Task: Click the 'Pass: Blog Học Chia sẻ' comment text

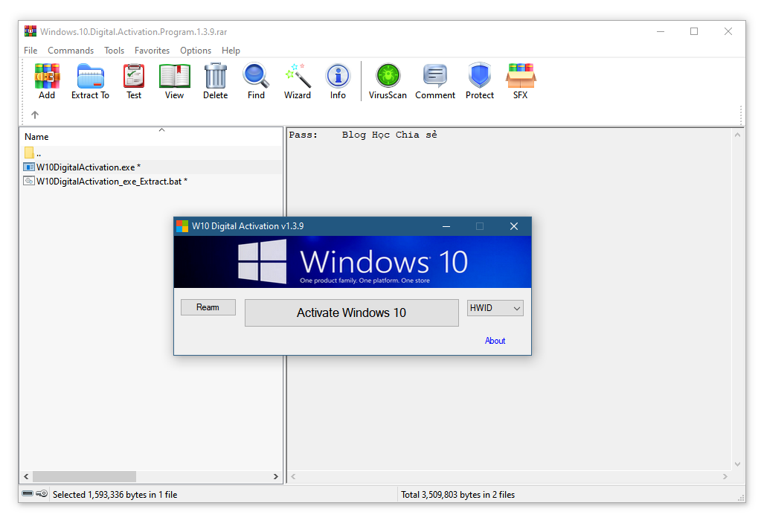Action: click(363, 135)
